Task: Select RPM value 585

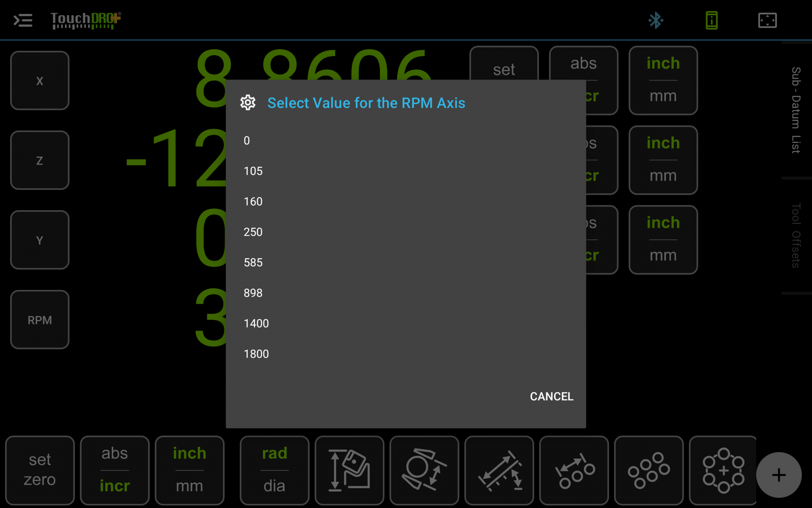Action: tap(406, 262)
